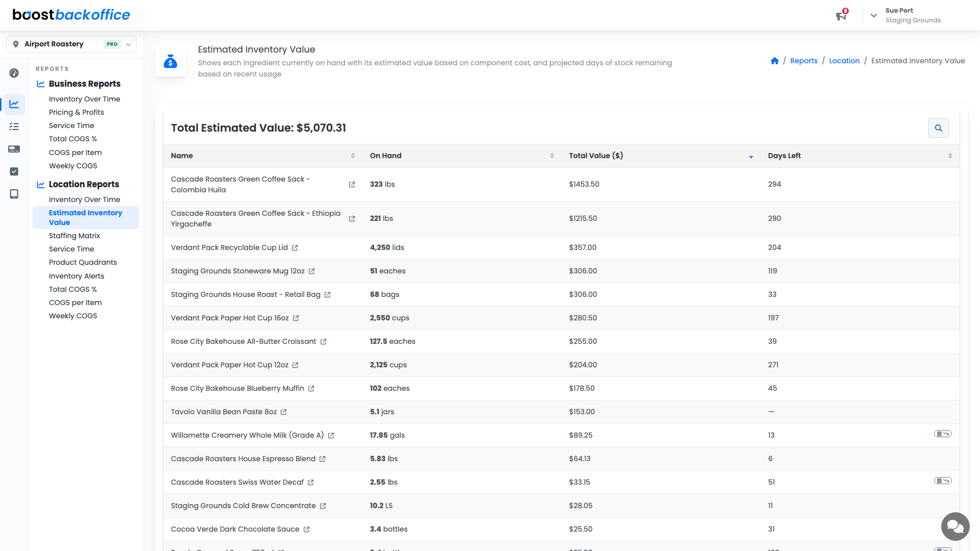Open external link for Cold Brew Concentrate
Screen dimensions: 980x551
tap(323, 506)
